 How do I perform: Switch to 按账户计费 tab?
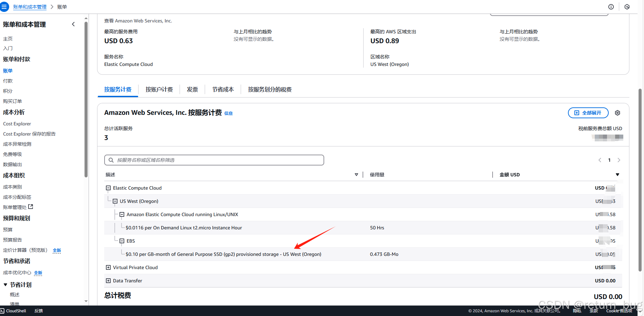tap(159, 89)
